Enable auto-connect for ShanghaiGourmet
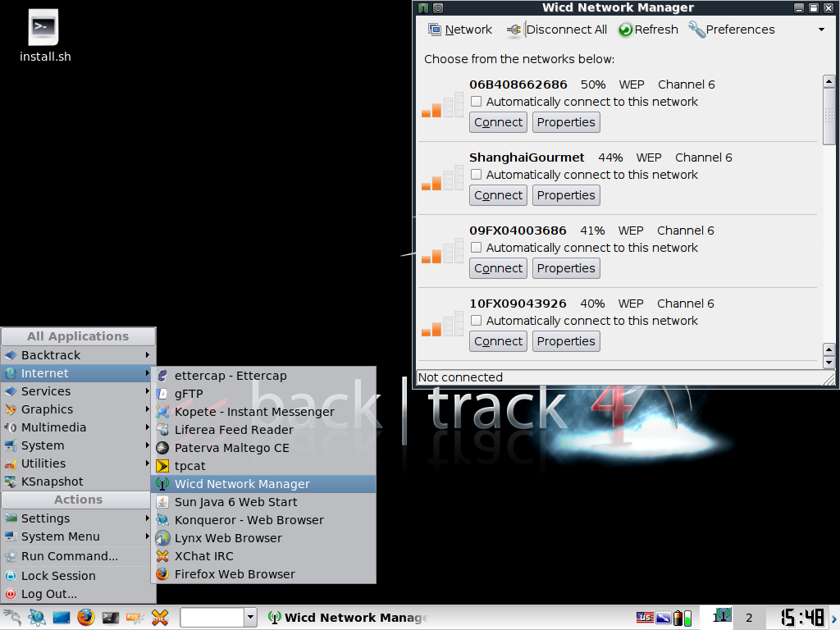840x630 pixels. 476,174
